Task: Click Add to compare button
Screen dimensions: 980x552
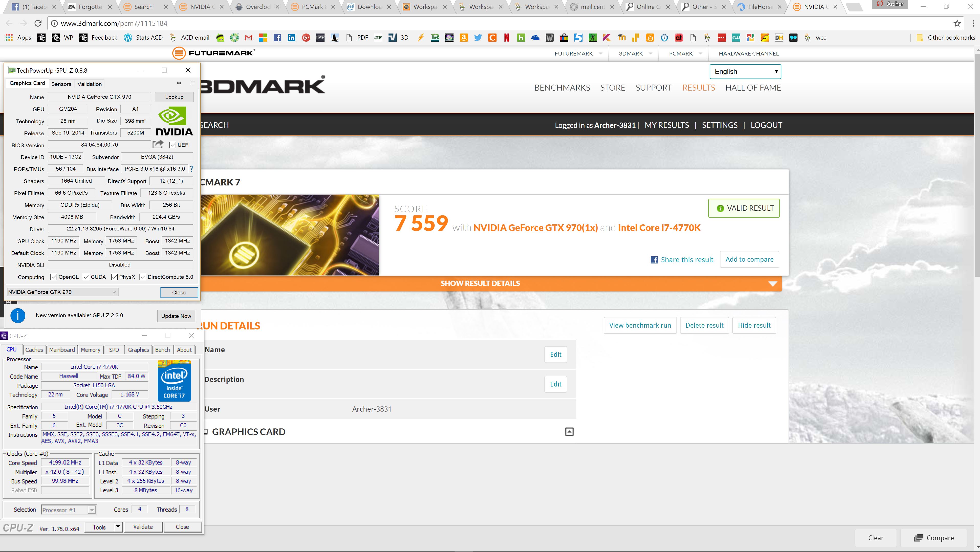Action: point(749,259)
